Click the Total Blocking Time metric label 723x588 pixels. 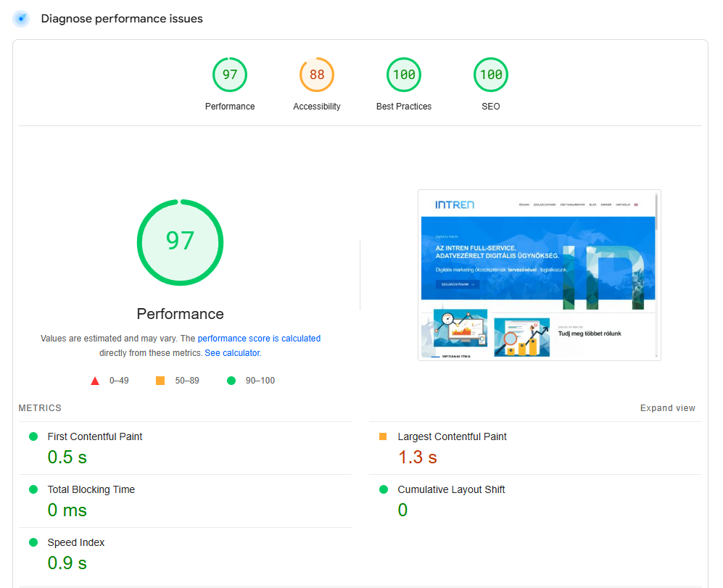pyautogui.click(x=91, y=490)
